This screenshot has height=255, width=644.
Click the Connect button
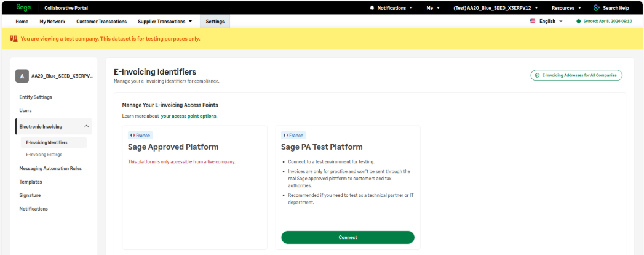(x=348, y=237)
